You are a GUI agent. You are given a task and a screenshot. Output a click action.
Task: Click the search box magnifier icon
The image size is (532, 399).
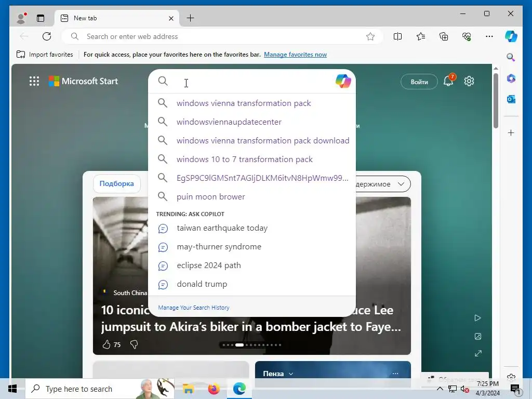click(x=163, y=81)
